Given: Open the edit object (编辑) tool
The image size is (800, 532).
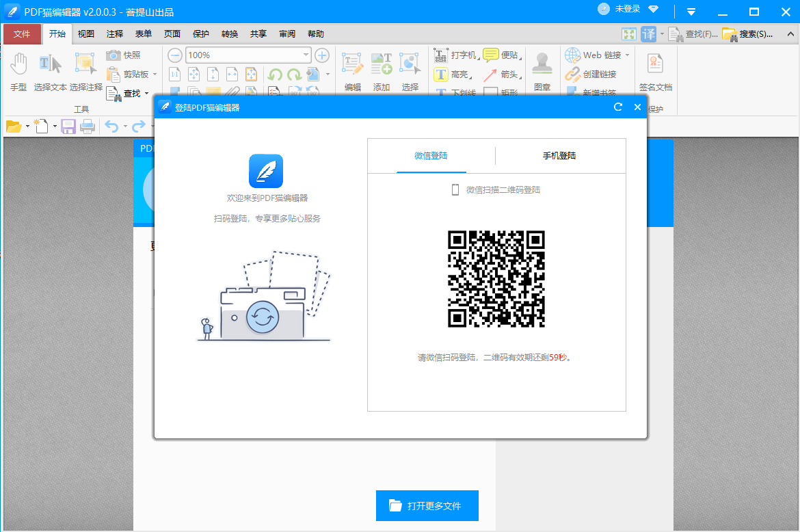Looking at the screenshot, I should [x=351, y=68].
